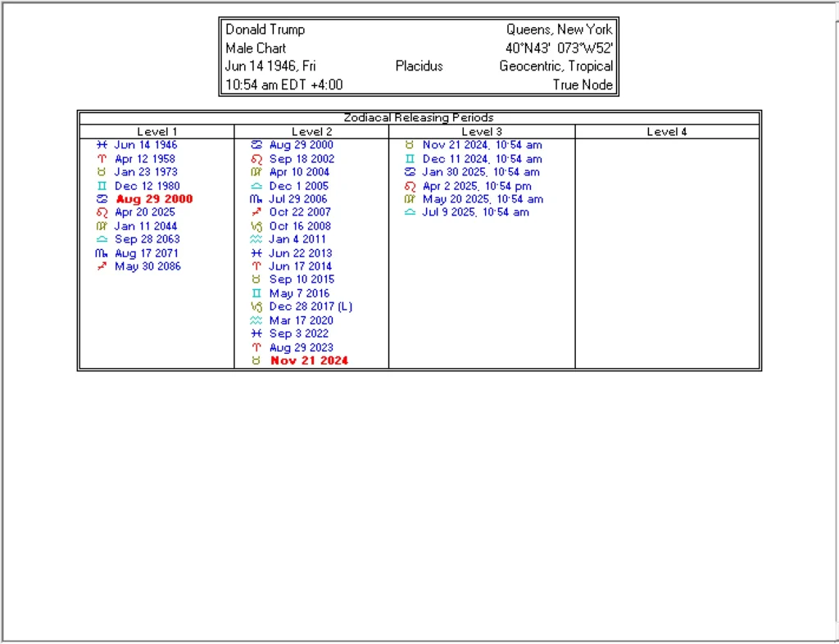Select the Aquarius glyph next to Jan 4 2011

click(256, 239)
